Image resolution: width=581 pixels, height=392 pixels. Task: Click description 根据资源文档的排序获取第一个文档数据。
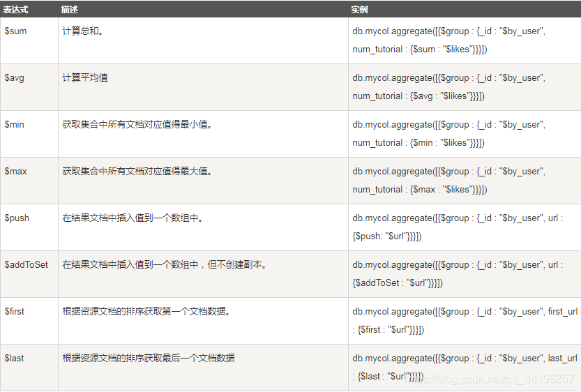click(146, 311)
